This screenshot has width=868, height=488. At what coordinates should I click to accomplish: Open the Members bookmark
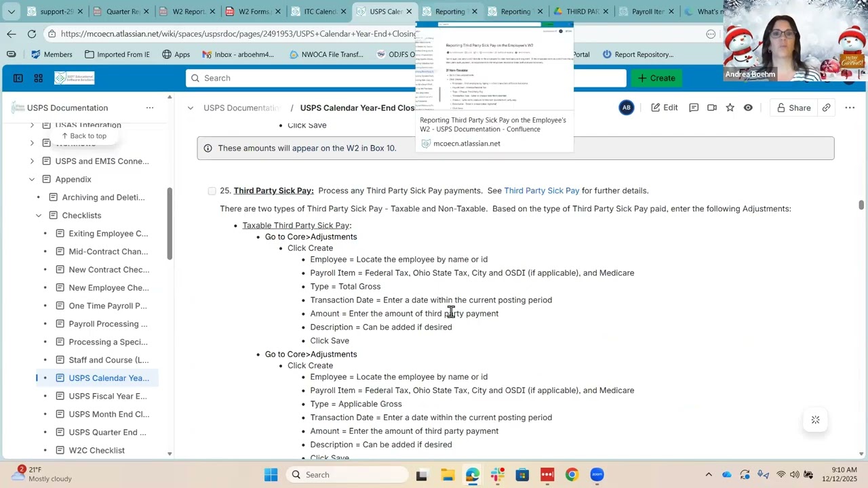click(52, 54)
